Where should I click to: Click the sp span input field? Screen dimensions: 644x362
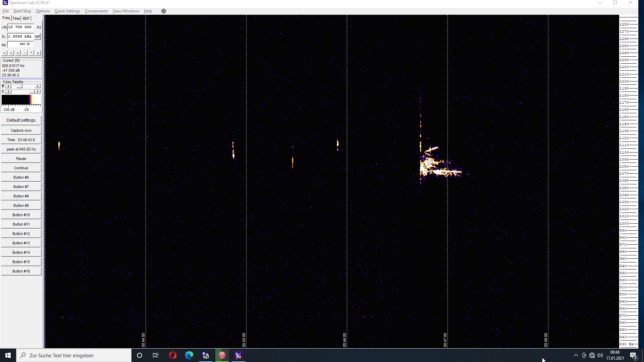(21, 44)
